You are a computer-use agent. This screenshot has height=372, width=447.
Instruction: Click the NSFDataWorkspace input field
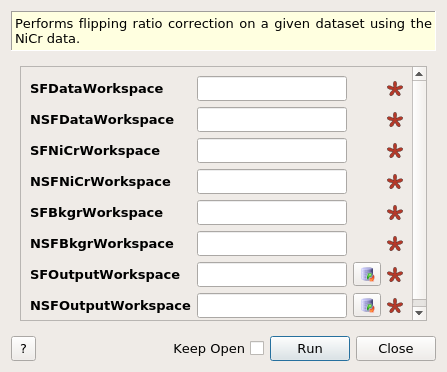pyautogui.click(x=272, y=120)
